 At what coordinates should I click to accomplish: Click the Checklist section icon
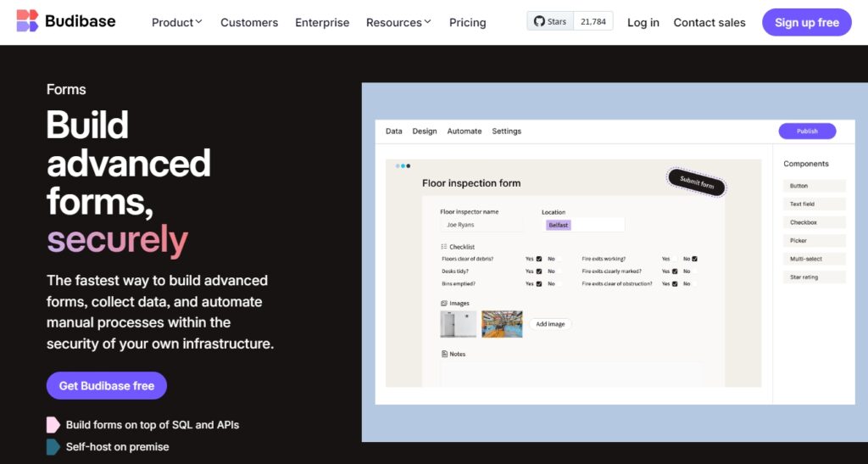pos(444,247)
